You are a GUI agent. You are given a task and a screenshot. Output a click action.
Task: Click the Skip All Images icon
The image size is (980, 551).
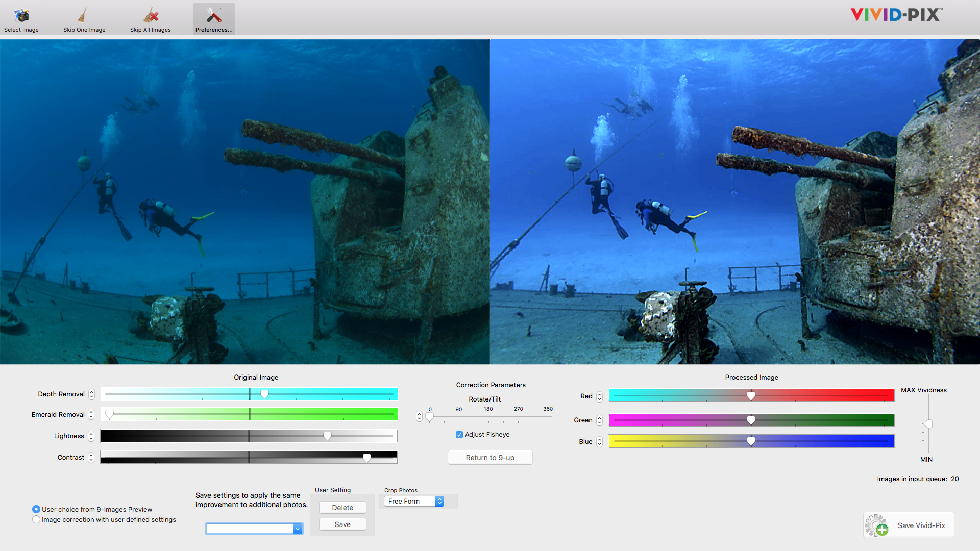tap(151, 16)
